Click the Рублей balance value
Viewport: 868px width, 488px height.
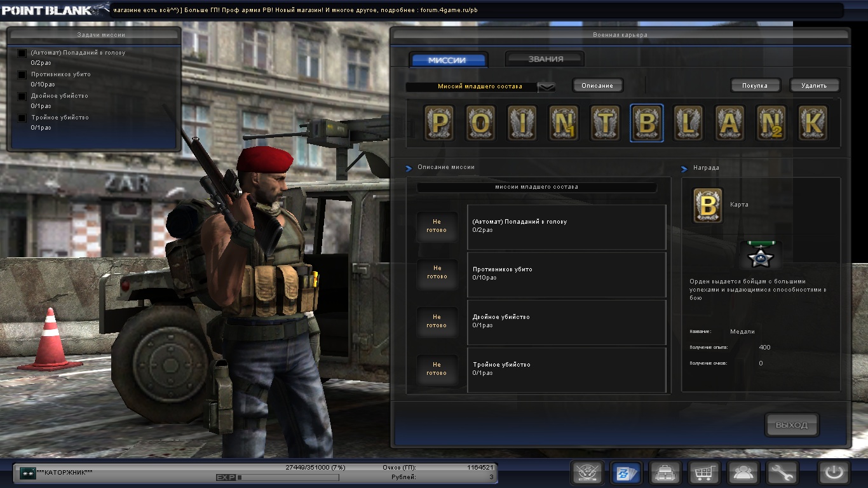tap(492, 477)
